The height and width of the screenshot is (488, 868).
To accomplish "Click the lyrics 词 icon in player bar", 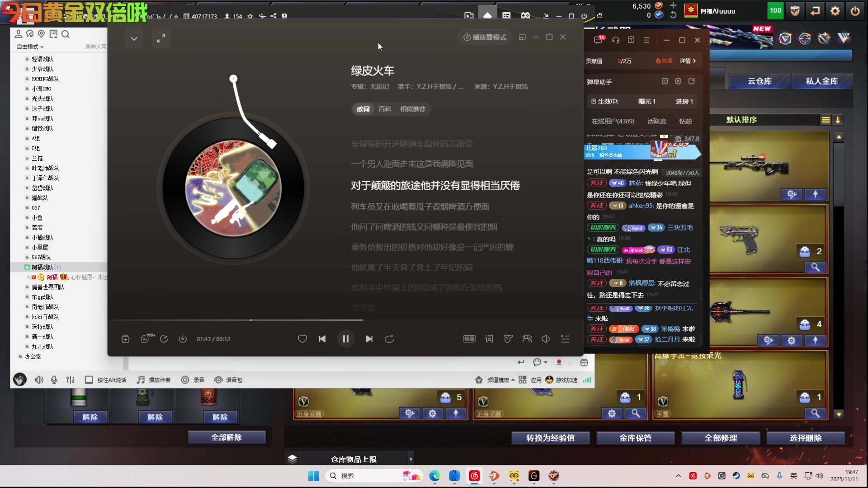I will click(x=489, y=339).
